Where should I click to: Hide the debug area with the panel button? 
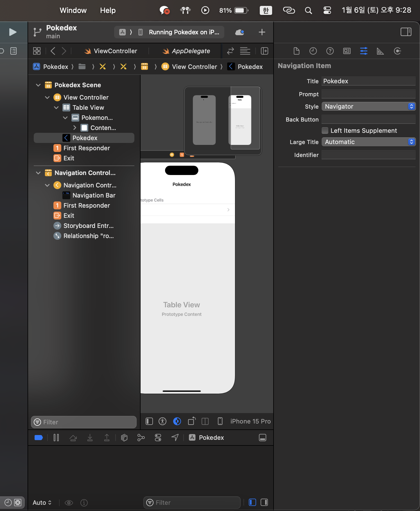[x=263, y=438]
